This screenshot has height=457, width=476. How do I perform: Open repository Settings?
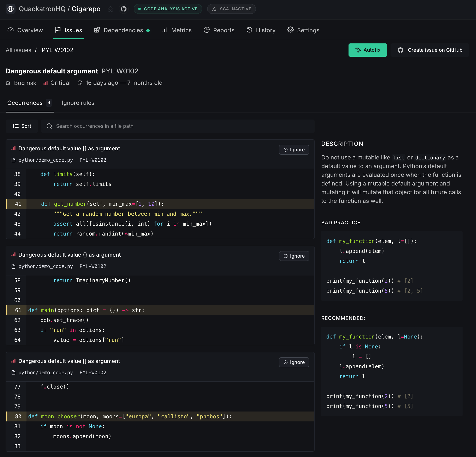point(303,30)
